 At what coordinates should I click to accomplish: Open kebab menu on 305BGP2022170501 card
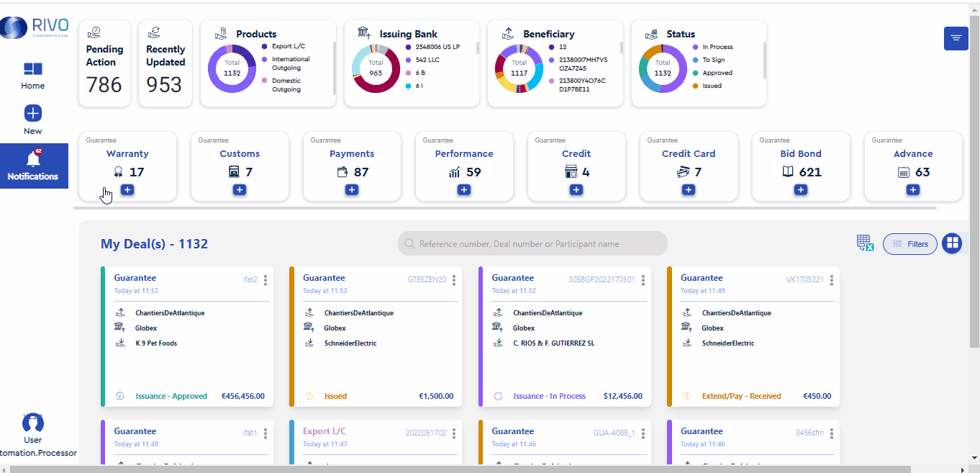point(643,280)
